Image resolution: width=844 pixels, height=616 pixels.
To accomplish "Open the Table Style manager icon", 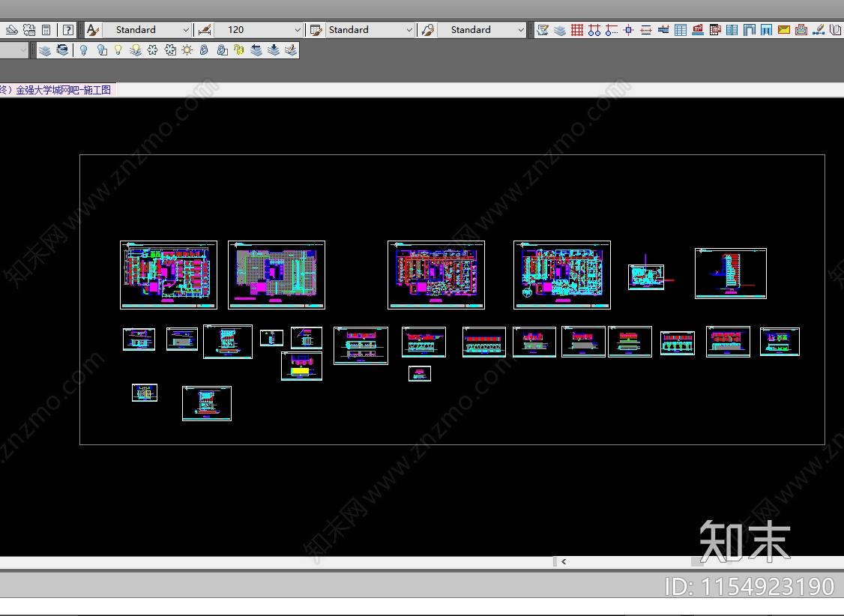I will [x=316, y=30].
